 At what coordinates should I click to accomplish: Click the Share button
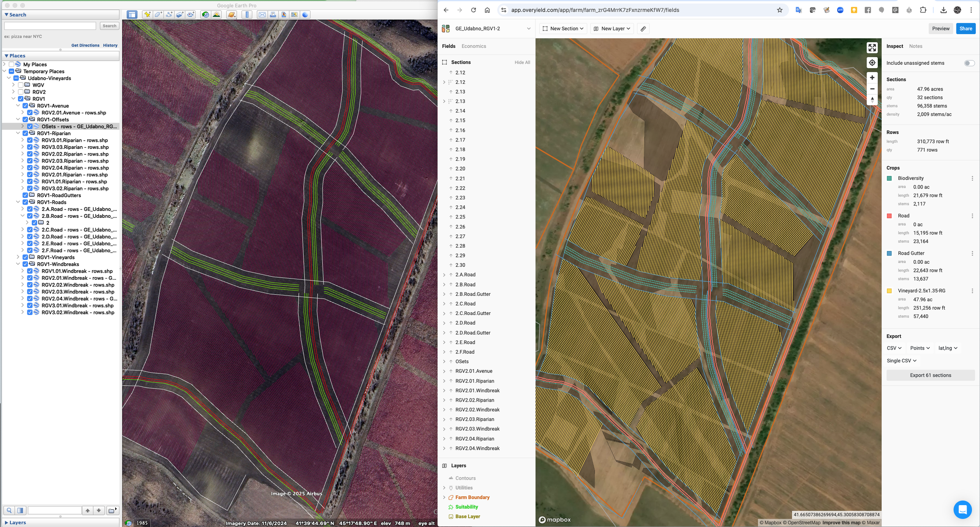click(x=965, y=29)
